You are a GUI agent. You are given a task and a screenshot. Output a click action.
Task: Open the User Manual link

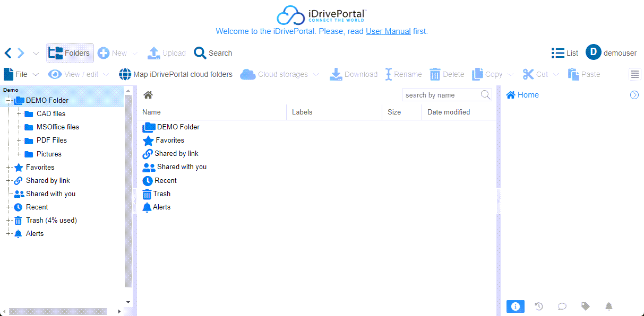[388, 31]
